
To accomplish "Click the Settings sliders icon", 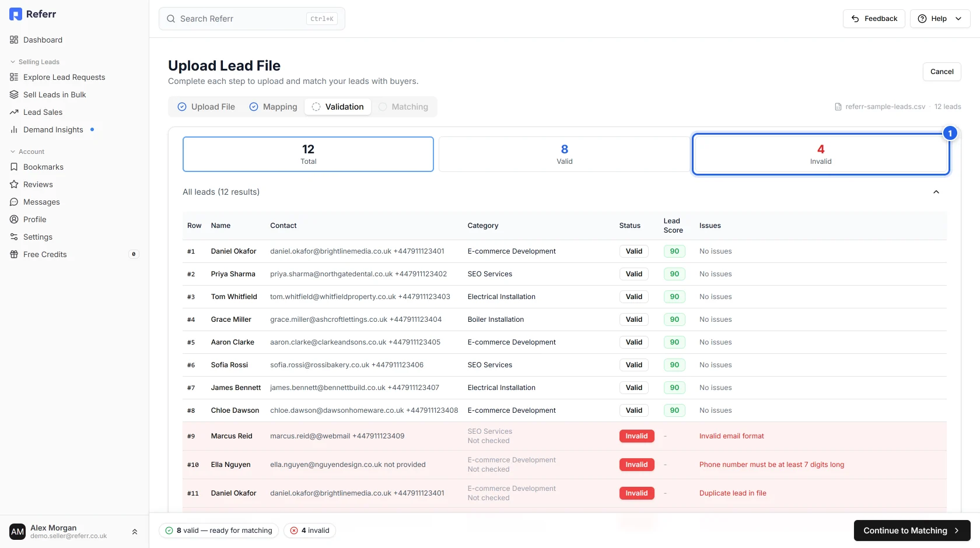I will point(14,237).
